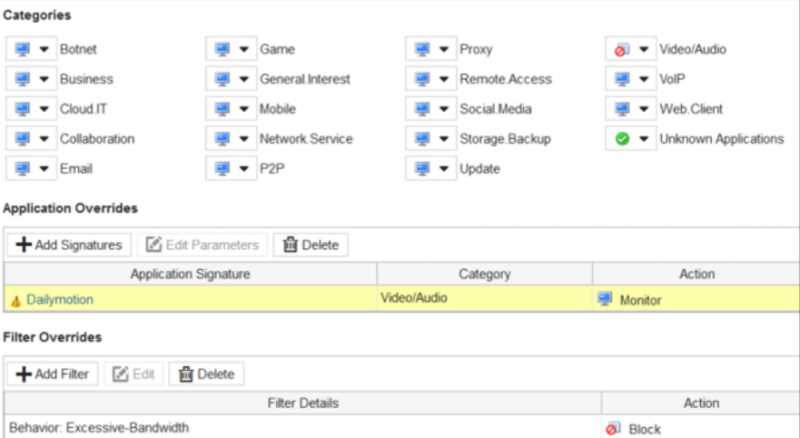Sort by the Application Signature column header
800x438 pixels.
(190, 274)
